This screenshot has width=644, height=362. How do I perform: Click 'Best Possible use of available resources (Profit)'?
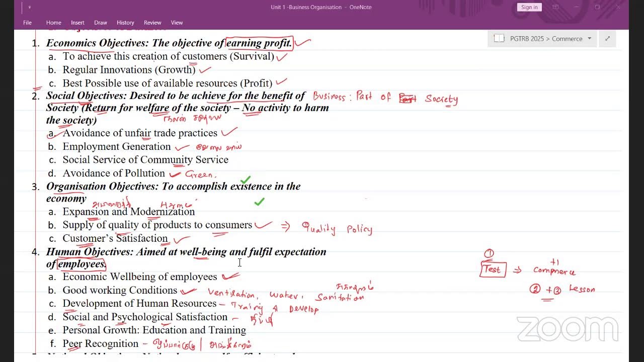tap(167, 83)
